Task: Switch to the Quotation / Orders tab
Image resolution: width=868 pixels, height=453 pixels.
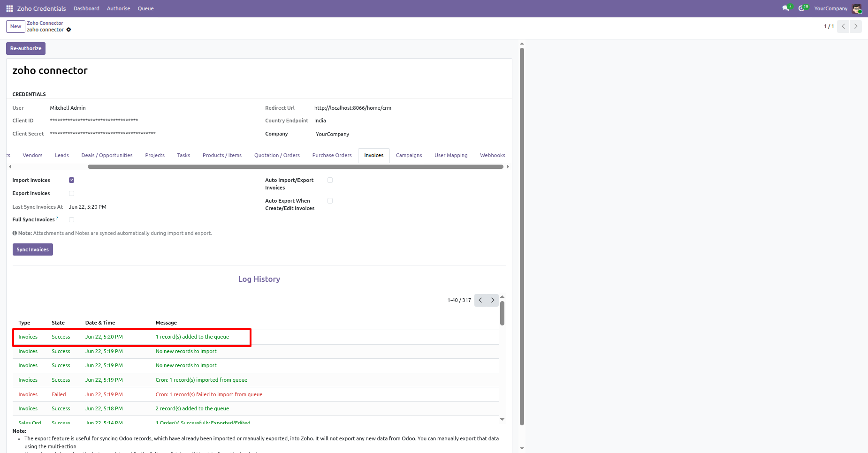Action: 277,155
